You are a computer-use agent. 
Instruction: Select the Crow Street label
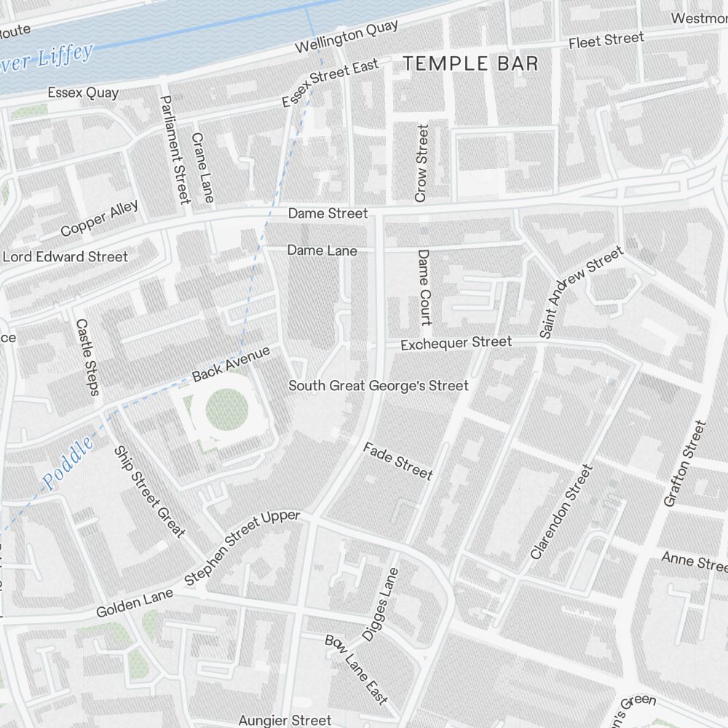(422, 163)
